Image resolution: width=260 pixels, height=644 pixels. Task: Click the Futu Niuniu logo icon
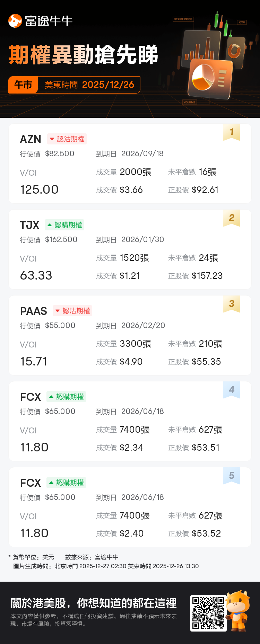click(15, 21)
